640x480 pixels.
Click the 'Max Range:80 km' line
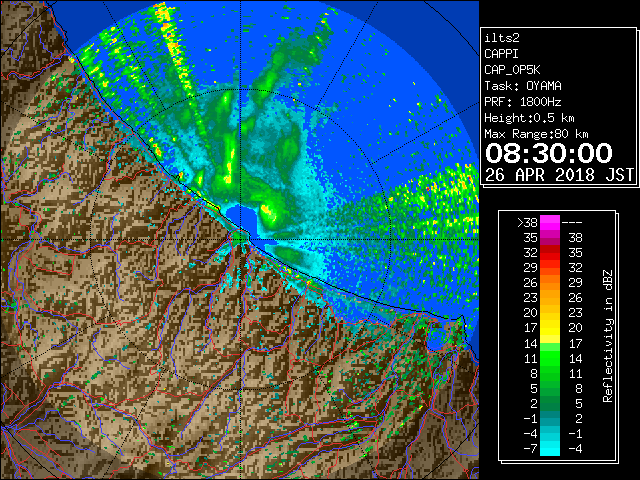tap(536, 134)
